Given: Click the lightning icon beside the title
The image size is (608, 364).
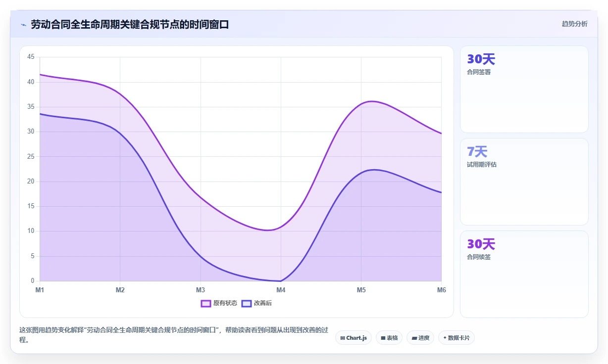Looking at the screenshot, I should tap(23, 24).
